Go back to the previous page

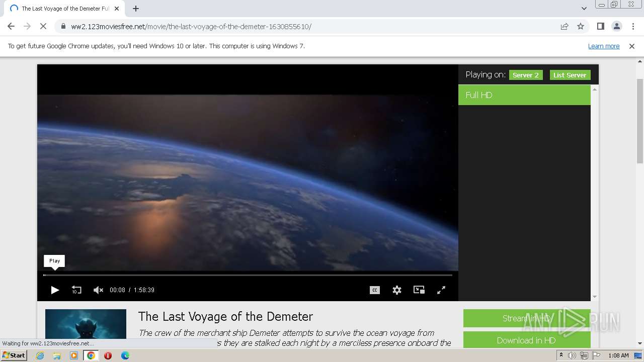(x=11, y=26)
